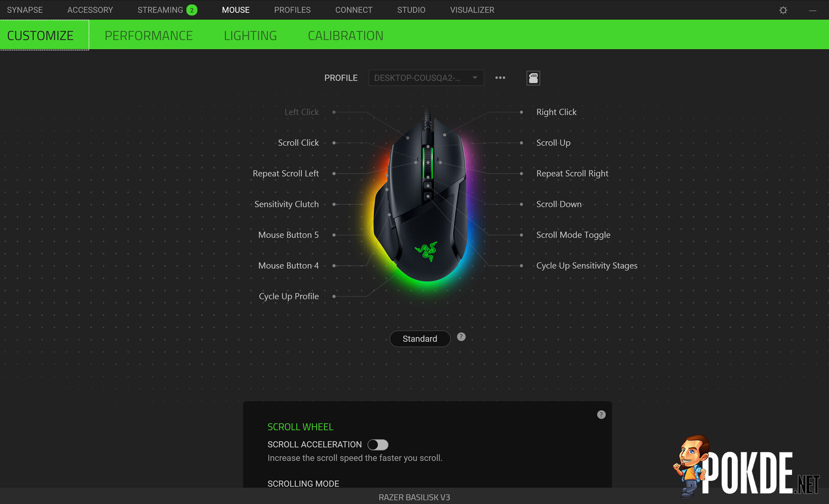Select the Repeat Scroll Right assignment
The height and width of the screenshot is (504, 829).
572,174
